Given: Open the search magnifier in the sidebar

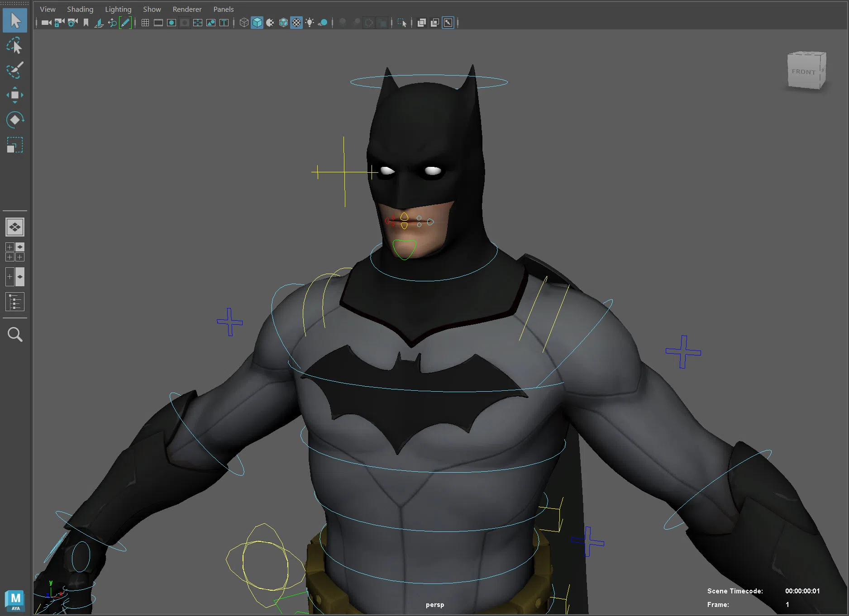Looking at the screenshot, I should (x=14, y=335).
